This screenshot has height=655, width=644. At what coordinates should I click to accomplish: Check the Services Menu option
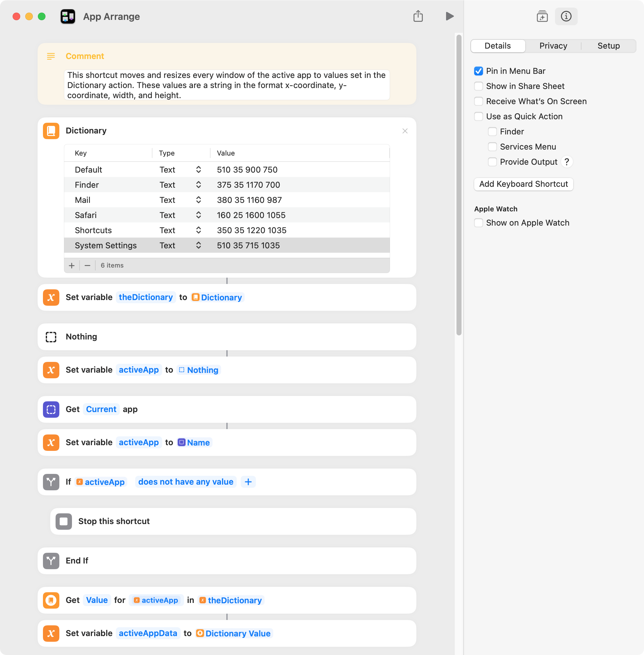(492, 147)
